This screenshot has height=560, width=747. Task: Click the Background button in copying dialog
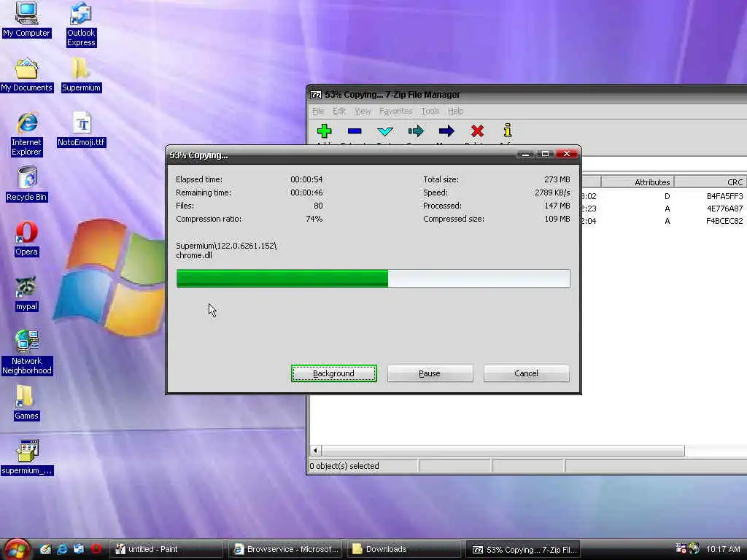(x=334, y=373)
